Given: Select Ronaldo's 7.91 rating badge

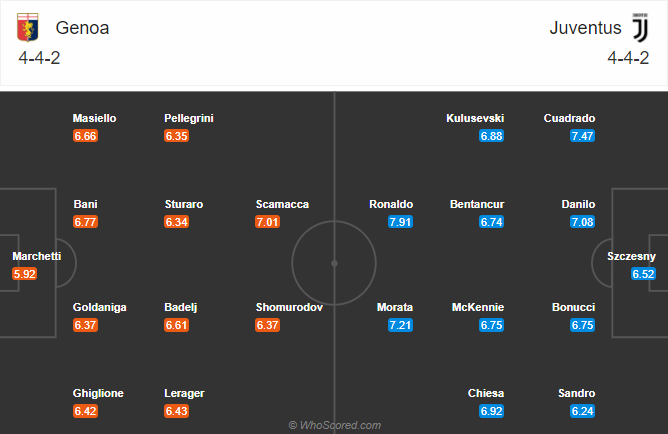Looking at the screenshot, I should (x=400, y=222).
